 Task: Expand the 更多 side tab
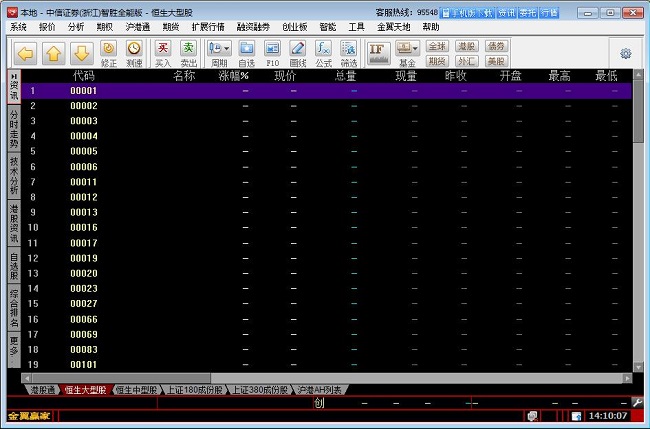coord(14,349)
